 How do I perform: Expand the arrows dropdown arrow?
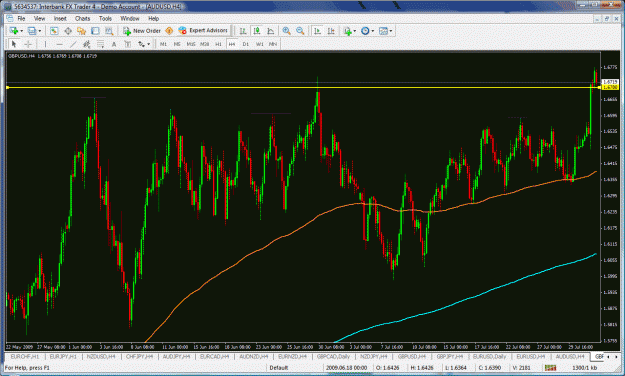(149, 44)
